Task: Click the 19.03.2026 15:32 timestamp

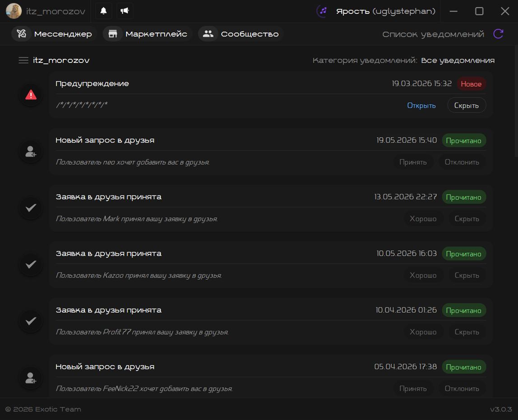Action: pyautogui.click(x=421, y=83)
